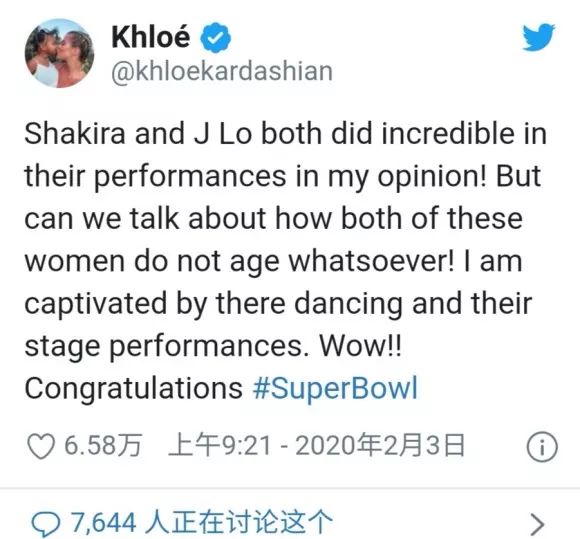Open the #SuperBowl hashtag link
This screenshot has width=580, height=539.
pos(335,388)
